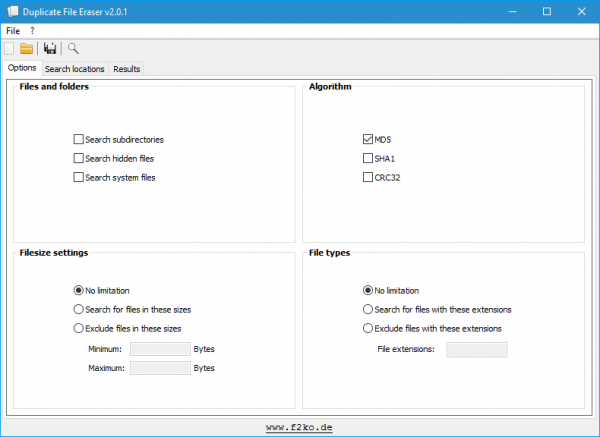Image resolution: width=600 pixels, height=437 pixels.
Task: Close the Duplicate File Eraser window
Action: pos(582,11)
